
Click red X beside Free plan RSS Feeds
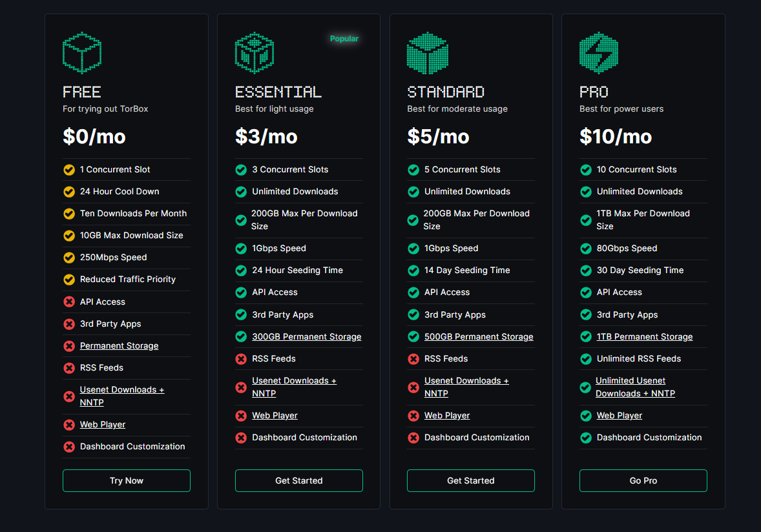69,367
